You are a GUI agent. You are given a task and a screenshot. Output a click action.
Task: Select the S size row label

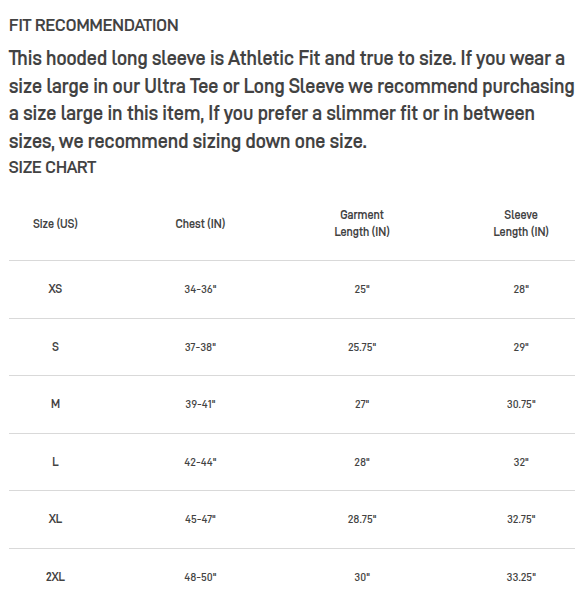click(55, 346)
